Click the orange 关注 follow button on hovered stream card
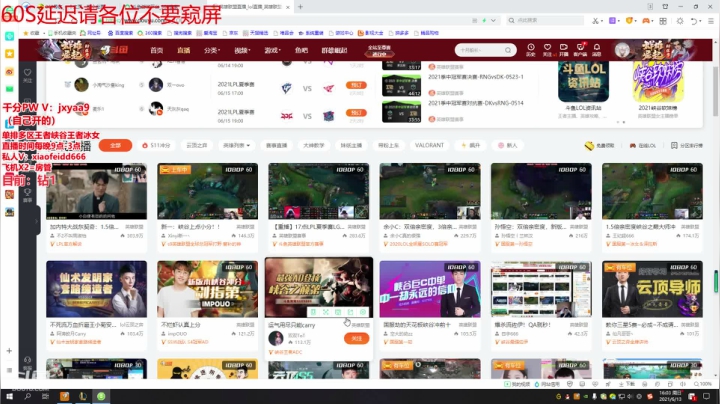The image size is (720, 404). point(356,338)
